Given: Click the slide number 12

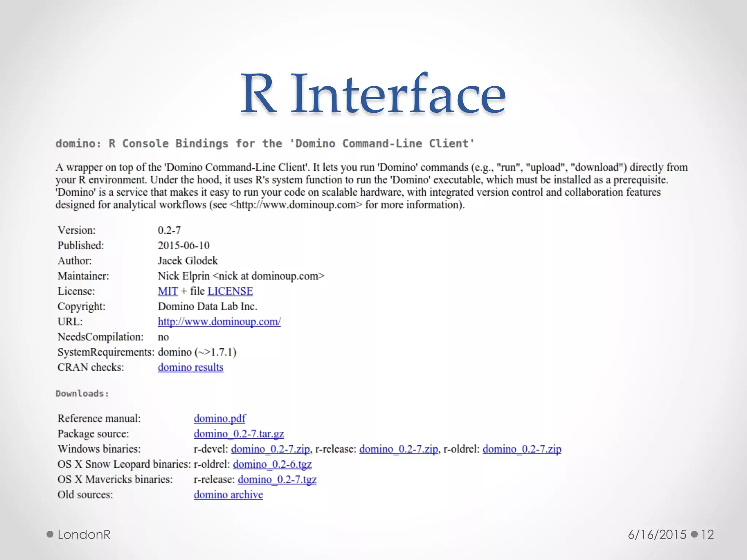Looking at the screenshot, I should [707, 534].
